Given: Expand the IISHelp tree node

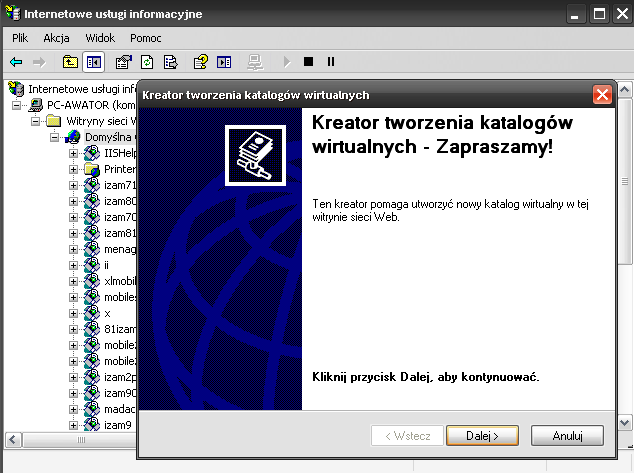Looking at the screenshot, I should 73,153.
